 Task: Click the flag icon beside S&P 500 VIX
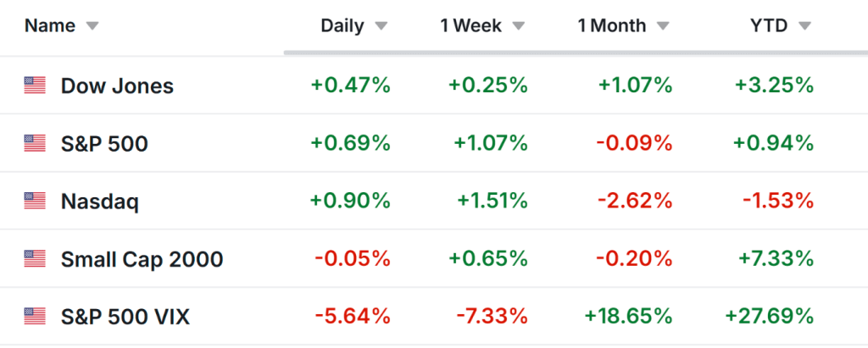click(x=35, y=317)
